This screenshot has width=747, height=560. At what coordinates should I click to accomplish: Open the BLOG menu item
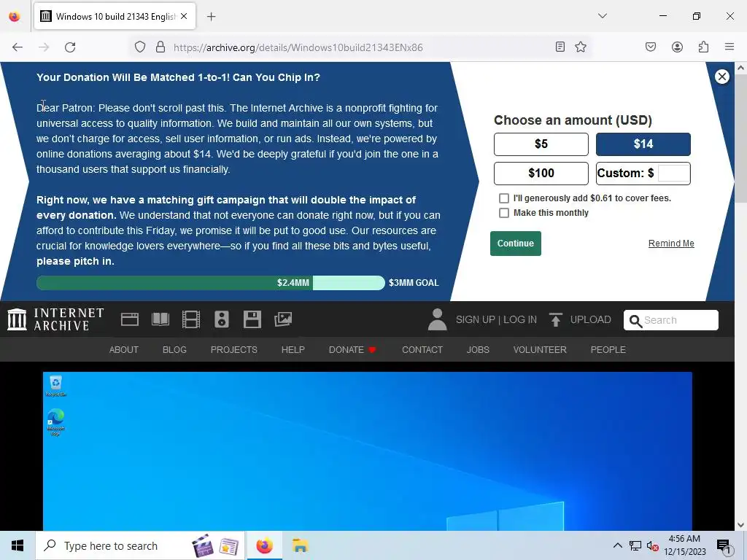pos(174,349)
